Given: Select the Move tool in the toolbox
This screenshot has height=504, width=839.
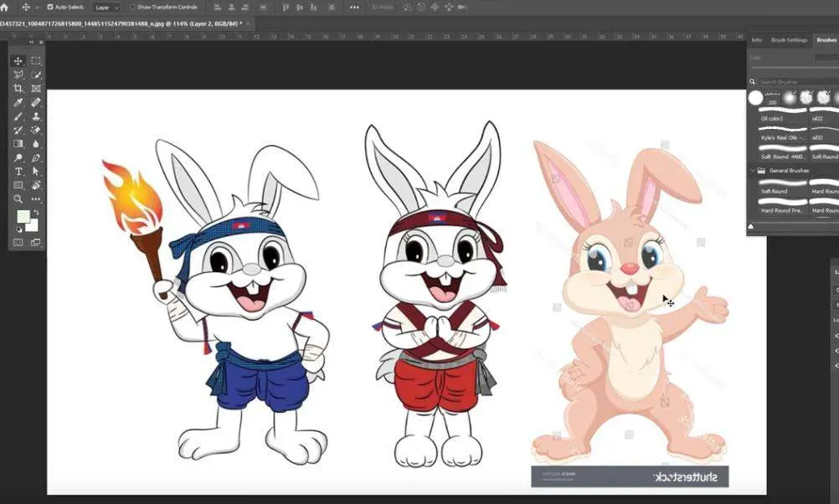Looking at the screenshot, I should (18, 61).
